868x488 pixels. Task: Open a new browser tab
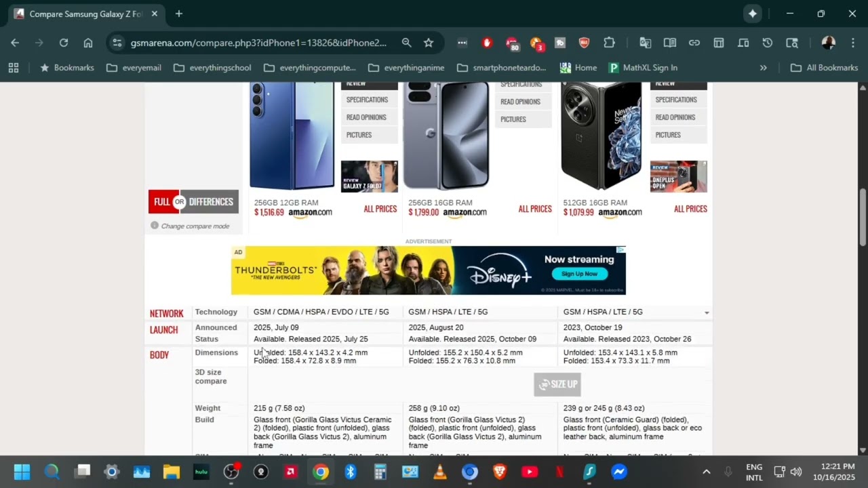[179, 14]
